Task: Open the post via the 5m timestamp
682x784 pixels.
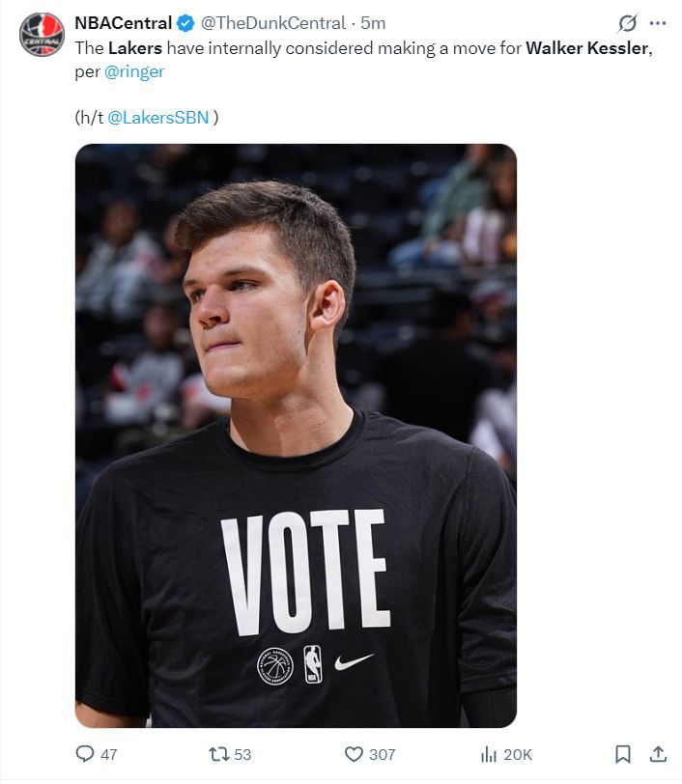Action: point(373,23)
